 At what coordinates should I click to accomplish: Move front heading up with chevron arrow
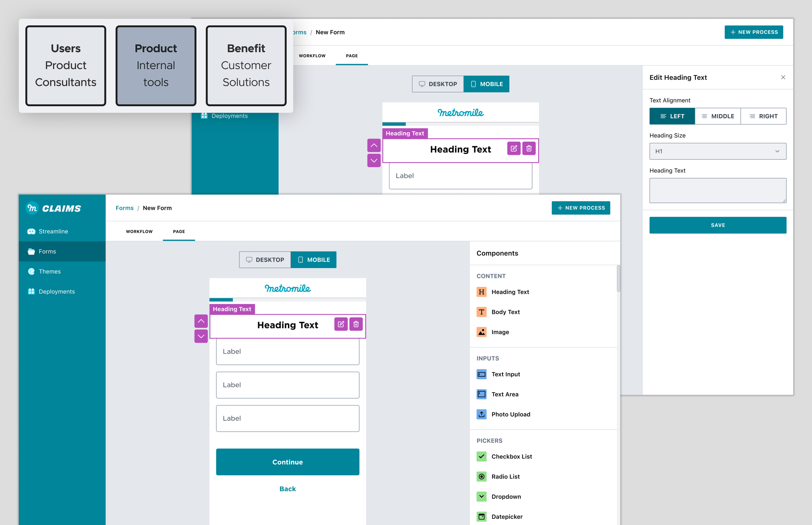pos(201,321)
